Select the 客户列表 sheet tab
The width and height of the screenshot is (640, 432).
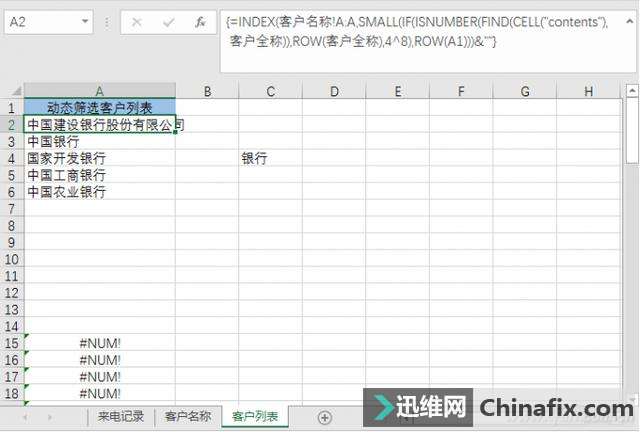click(x=255, y=416)
